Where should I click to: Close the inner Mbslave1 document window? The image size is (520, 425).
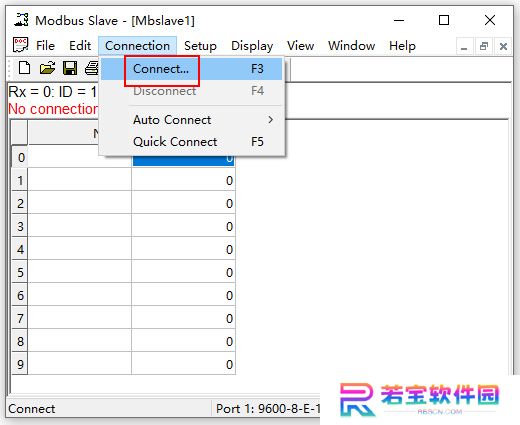pos(503,46)
